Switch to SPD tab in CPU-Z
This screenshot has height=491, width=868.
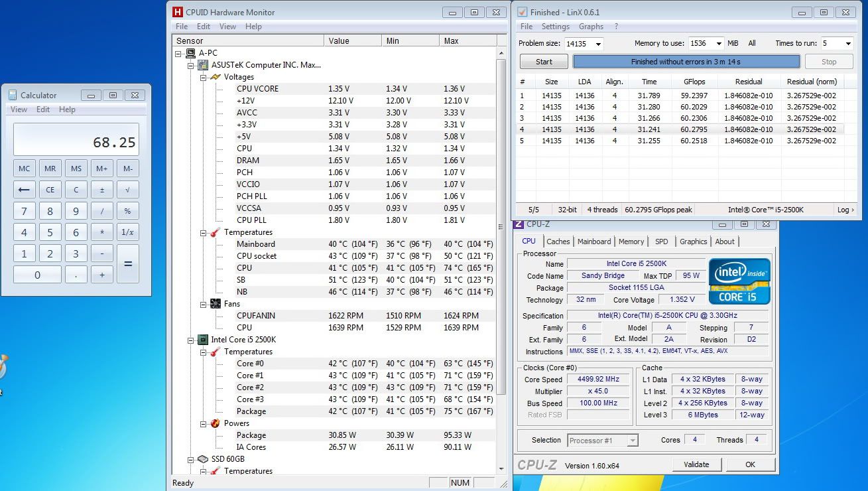point(662,242)
